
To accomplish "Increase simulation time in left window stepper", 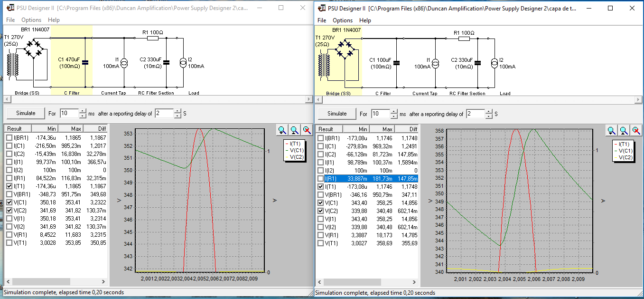I will pyautogui.click(x=83, y=111).
